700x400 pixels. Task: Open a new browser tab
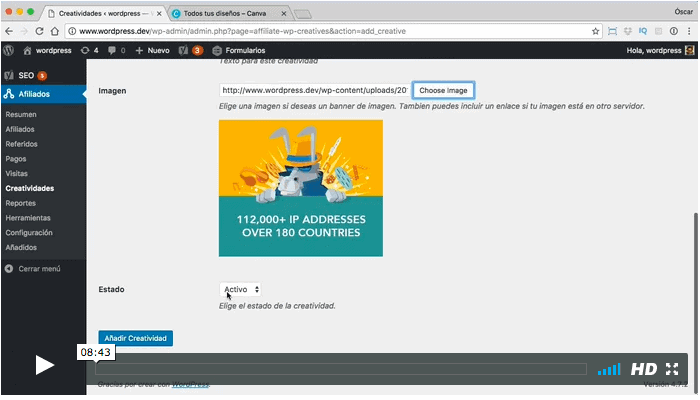click(x=303, y=15)
